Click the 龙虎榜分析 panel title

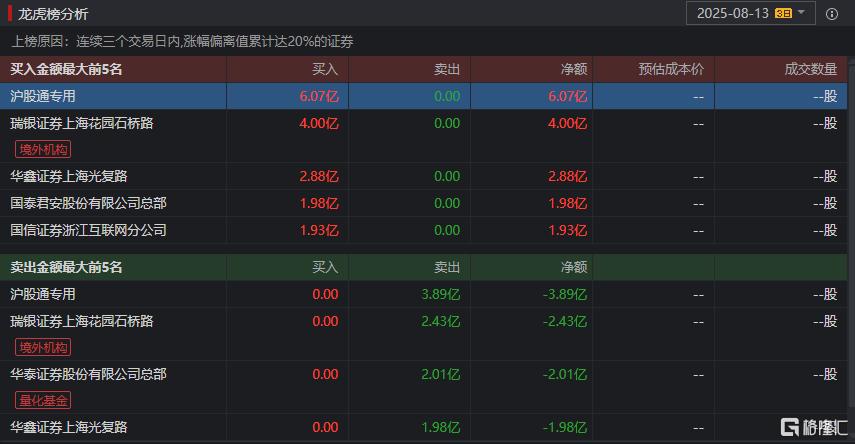pos(53,14)
